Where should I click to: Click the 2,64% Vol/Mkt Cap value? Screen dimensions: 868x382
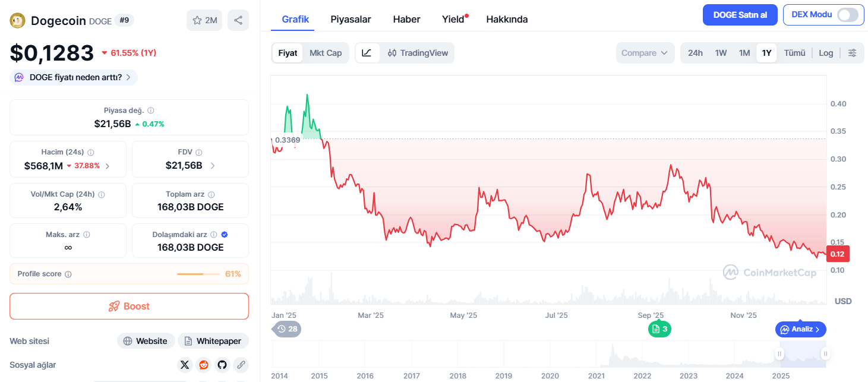coord(68,207)
